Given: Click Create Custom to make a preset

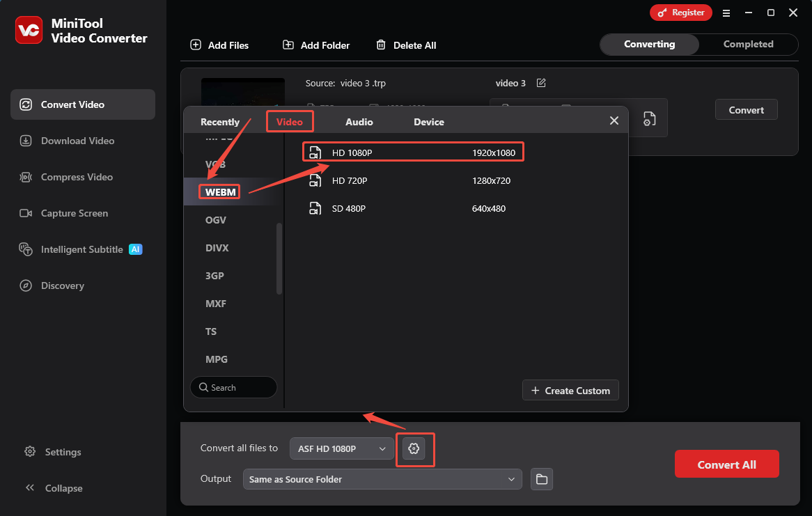Looking at the screenshot, I should 570,390.
